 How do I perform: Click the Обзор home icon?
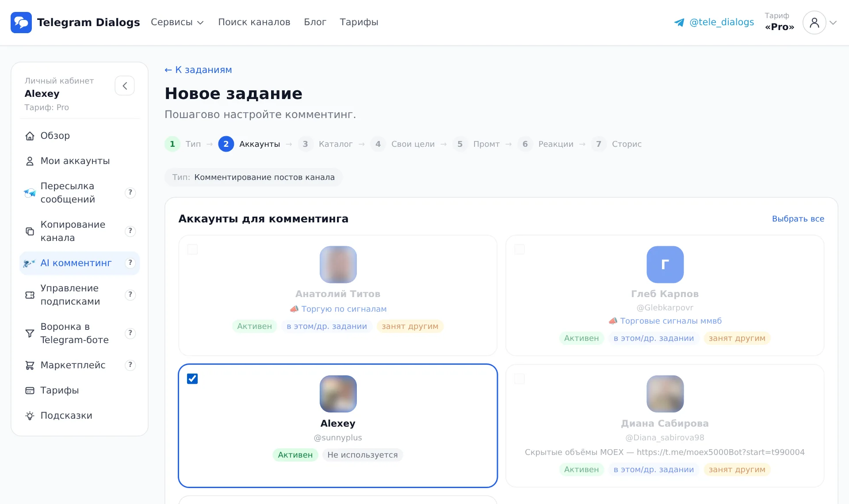point(30,136)
